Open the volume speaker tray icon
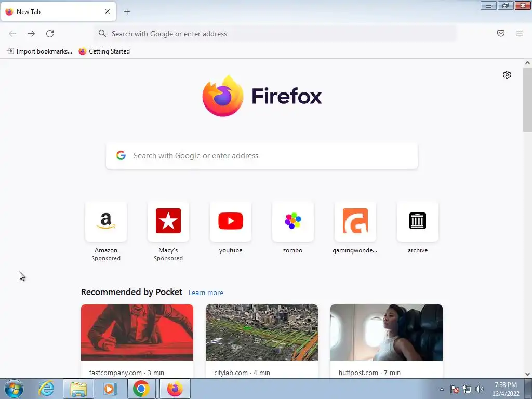Image resolution: width=532 pixels, height=399 pixels. (480, 389)
